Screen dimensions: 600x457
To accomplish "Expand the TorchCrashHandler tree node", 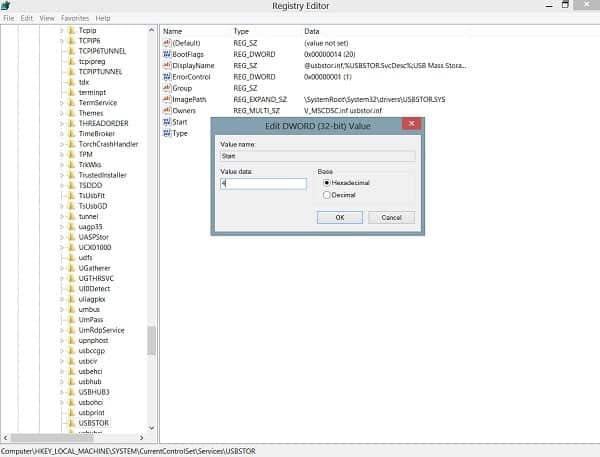I will 62,144.
